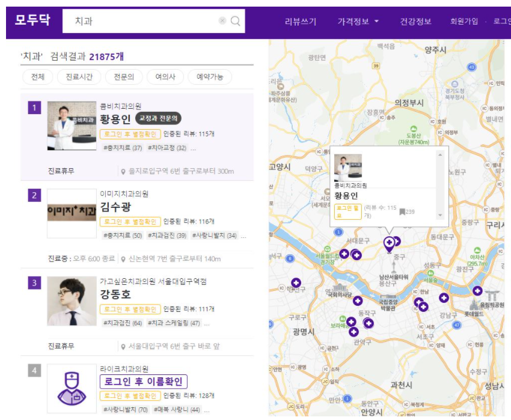Click the #매복 사랑니 (44) tag
This screenshot has height=420, width=511.
(x=177, y=410)
